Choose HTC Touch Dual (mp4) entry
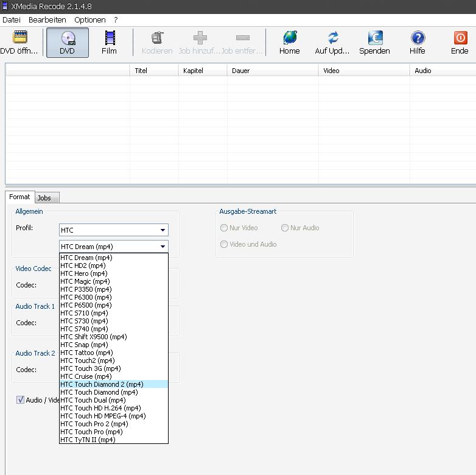Screen dimensions: 476x475 tap(114, 399)
